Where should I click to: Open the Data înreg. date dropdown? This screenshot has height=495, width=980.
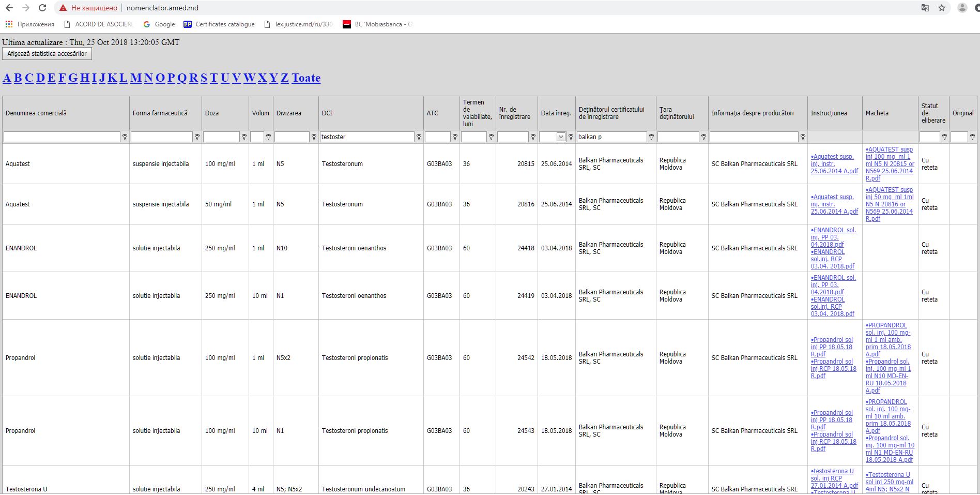click(x=561, y=137)
